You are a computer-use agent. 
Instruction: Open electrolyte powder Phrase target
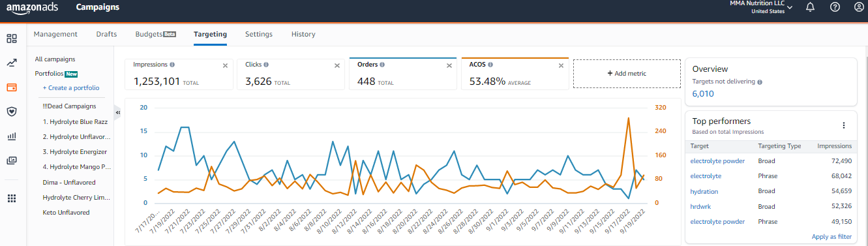pos(717,222)
